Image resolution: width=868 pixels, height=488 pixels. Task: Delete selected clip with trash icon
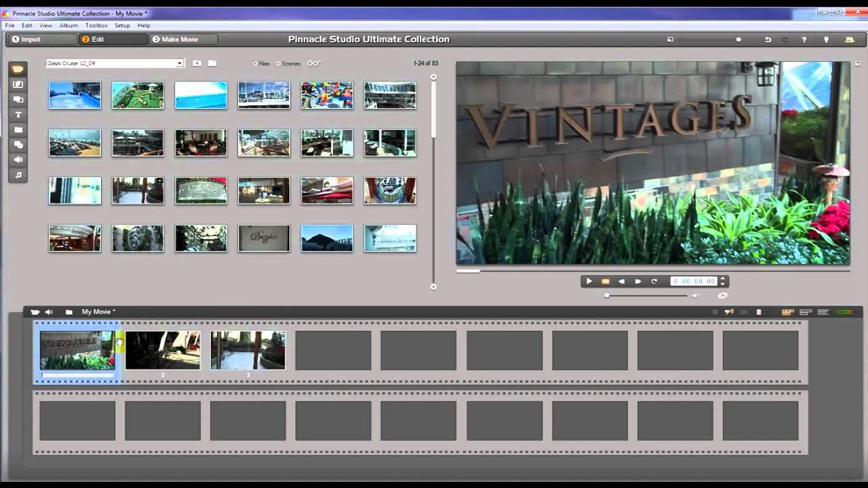tap(759, 312)
